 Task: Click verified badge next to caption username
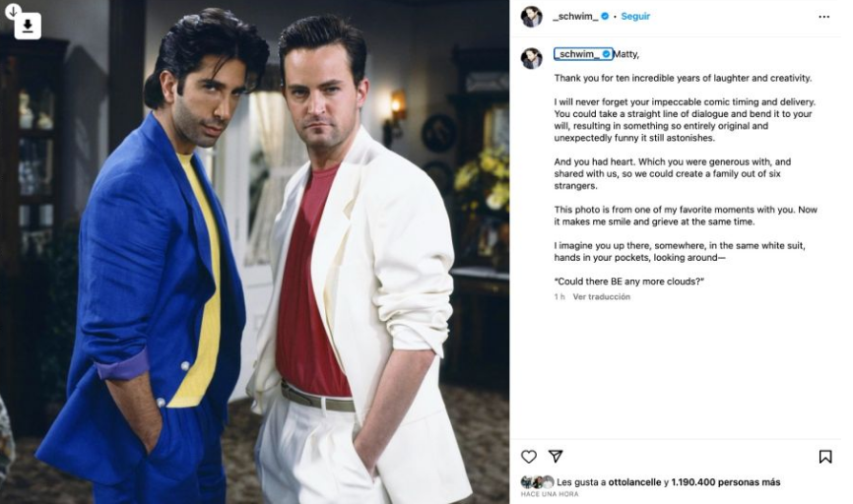606,54
